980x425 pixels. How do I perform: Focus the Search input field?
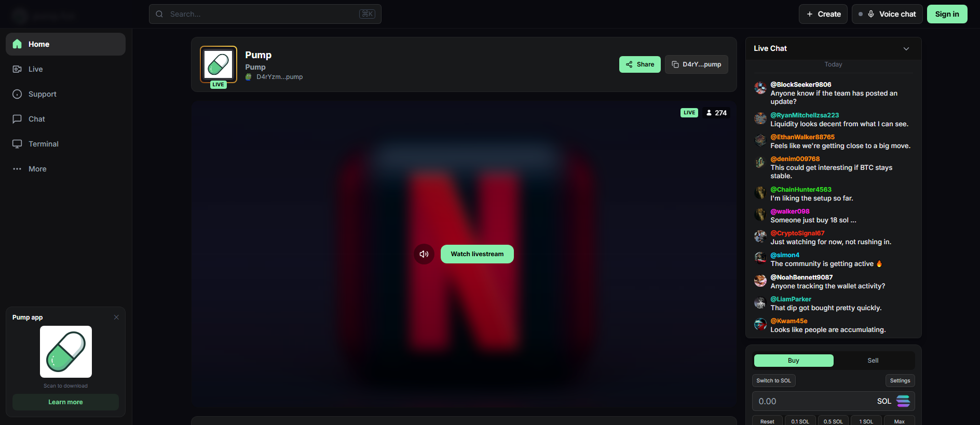[265, 14]
